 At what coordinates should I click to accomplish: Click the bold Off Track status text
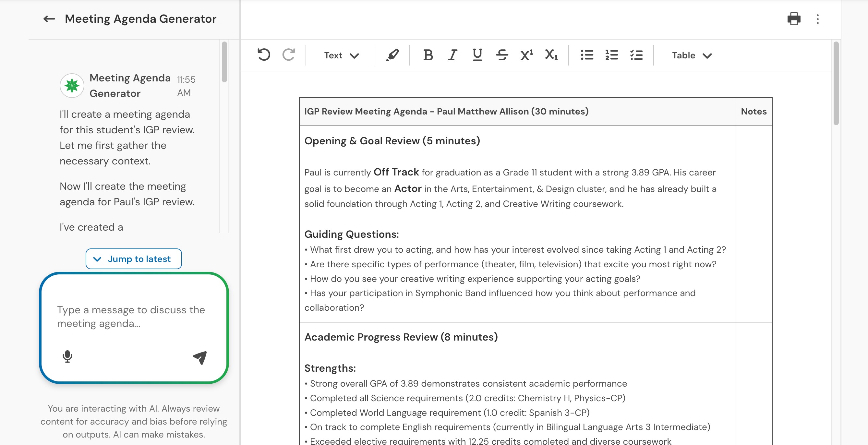396,172
